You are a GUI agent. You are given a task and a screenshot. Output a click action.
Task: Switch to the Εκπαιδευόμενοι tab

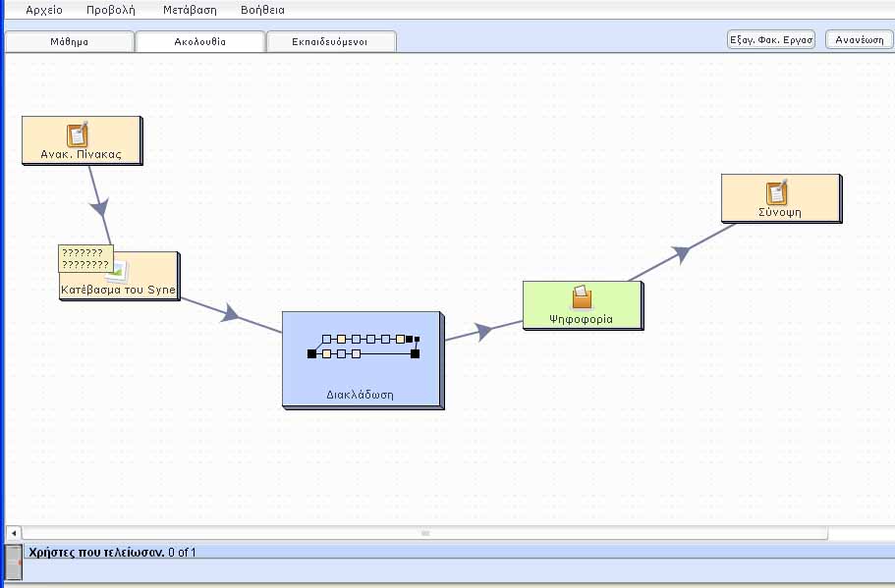330,42
